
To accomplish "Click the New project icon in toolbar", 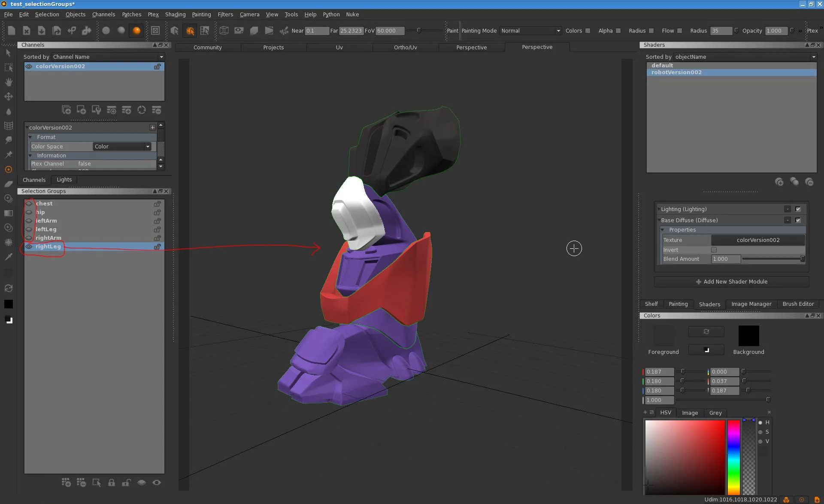I will (x=12, y=30).
